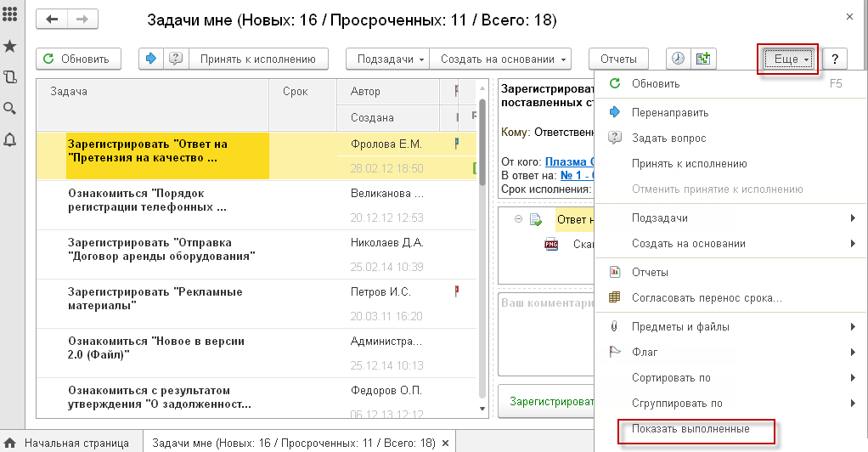Click the Обновить toolbar button
The width and height of the screenshot is (868, 452).
tap(77, 59)
